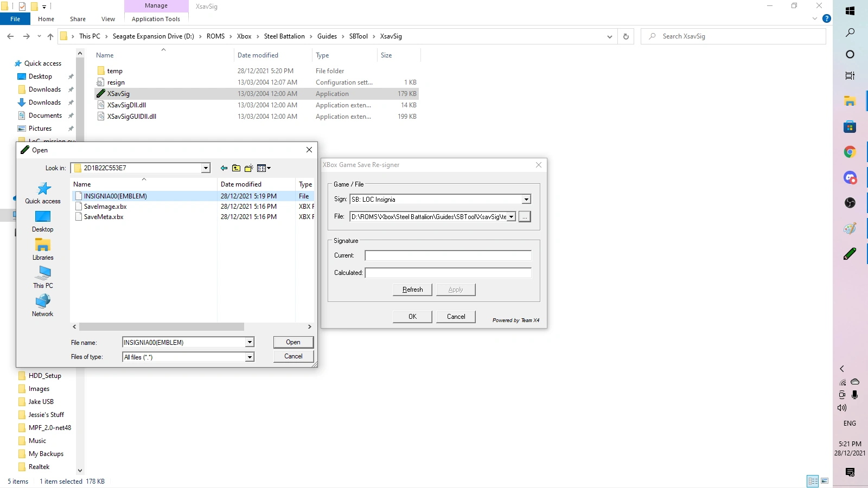Open Windows taskbar search
The width and height of the screenshot is (868, 488).
click(x=850, y=33)
